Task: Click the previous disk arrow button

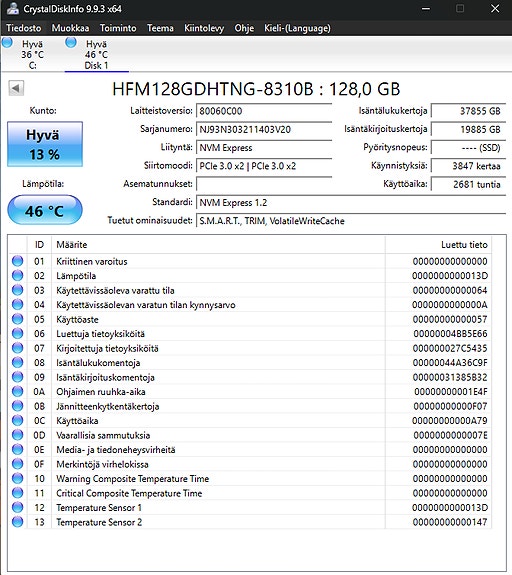Action: [16, 88]
